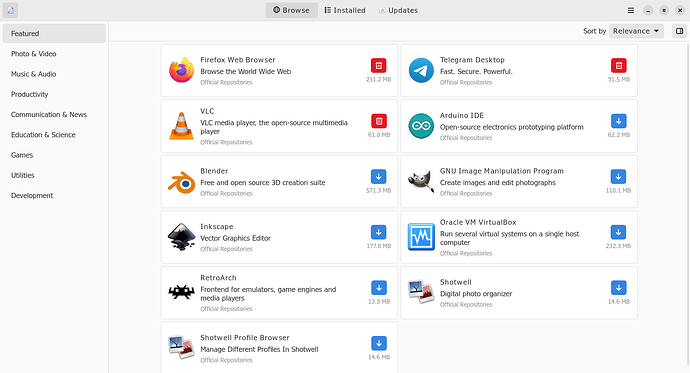Install Arduino IDE with blue download button
Viewport: 690px width, 373px height.
pyautogui.click(x=618, y=121)
